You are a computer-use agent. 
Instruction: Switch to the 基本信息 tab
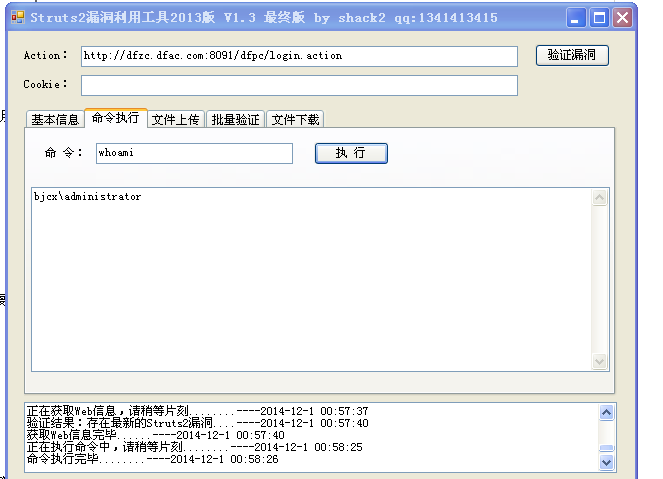pos(55,120)
